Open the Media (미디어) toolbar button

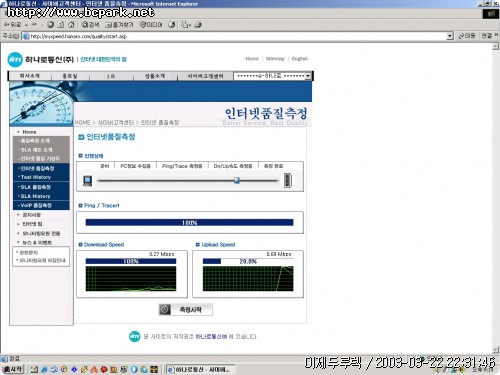click(x=151, y=25)
